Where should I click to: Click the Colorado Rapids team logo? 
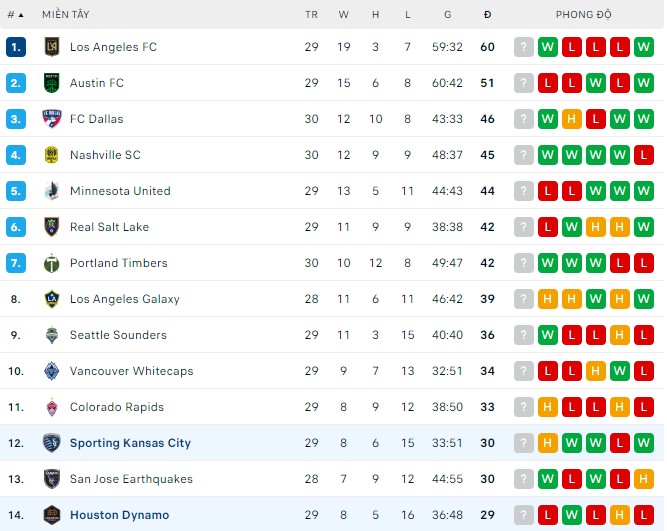click(x=52, y=407)
